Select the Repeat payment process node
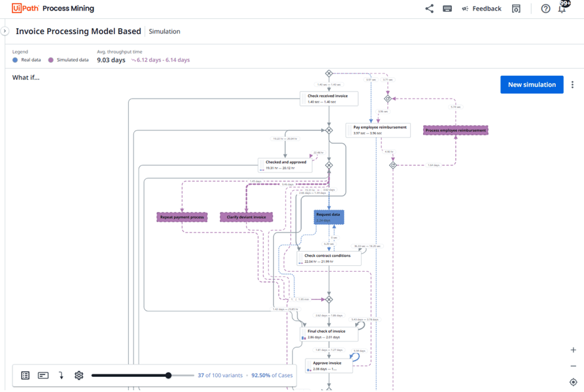Image resolution: width=584 pixels, height=392 pixels. pos(182,217)
